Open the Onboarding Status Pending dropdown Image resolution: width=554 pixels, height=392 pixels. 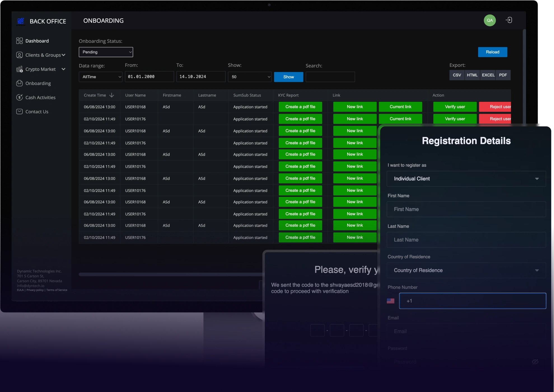click(106, 52)
